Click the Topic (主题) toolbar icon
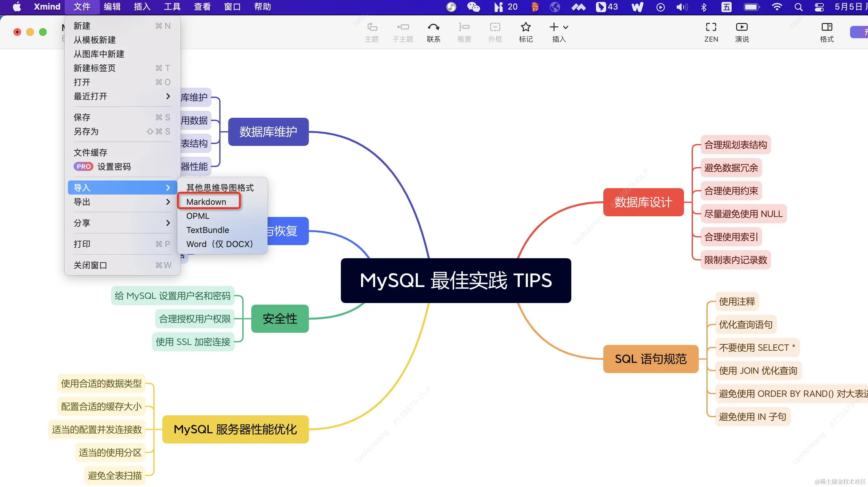The width and height of the screenshot is (868, 487). pos(372,32)
